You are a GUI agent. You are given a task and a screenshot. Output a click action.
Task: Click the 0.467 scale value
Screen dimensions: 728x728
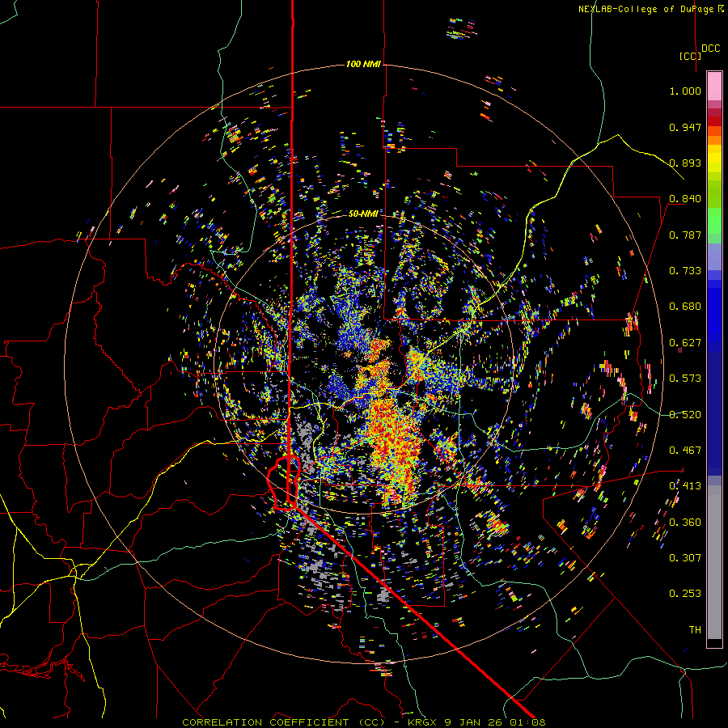coord(685,451)
